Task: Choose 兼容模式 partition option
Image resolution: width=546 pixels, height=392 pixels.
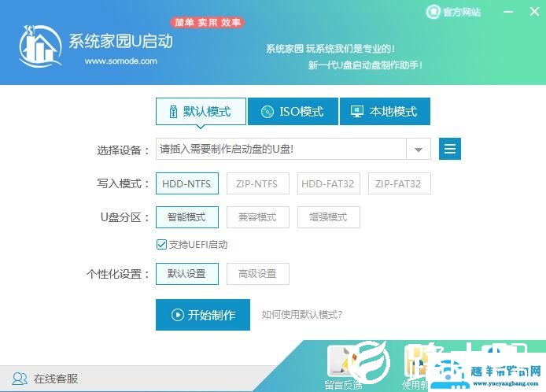Action: tap(258, 217)
